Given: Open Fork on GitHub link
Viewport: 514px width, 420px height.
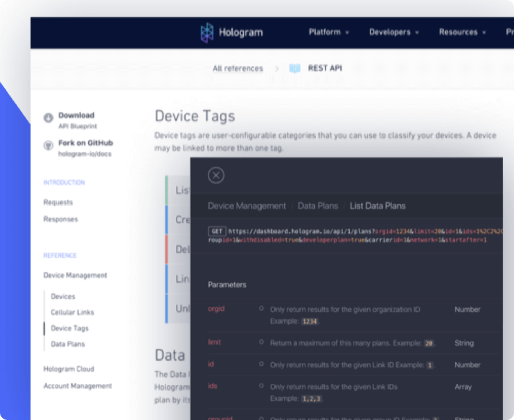Looking at the screenshot, I should (x=86, y=148).
